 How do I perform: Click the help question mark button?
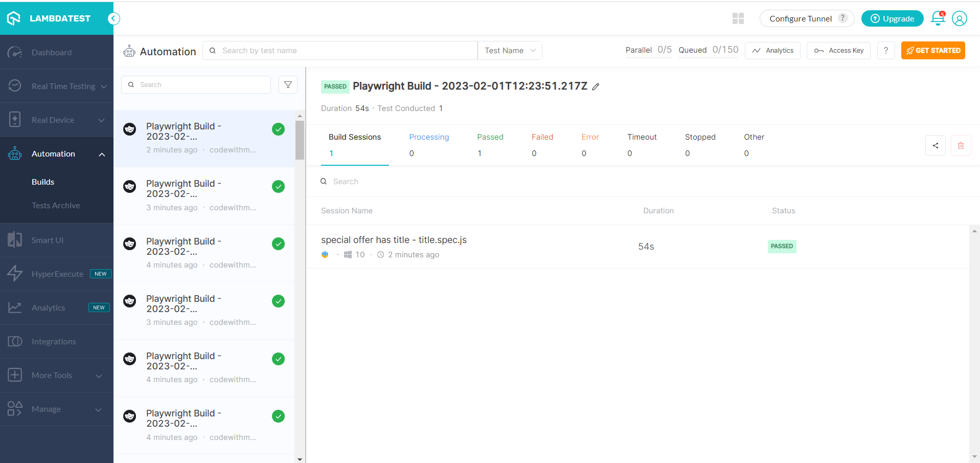click(x=886, y=50)
